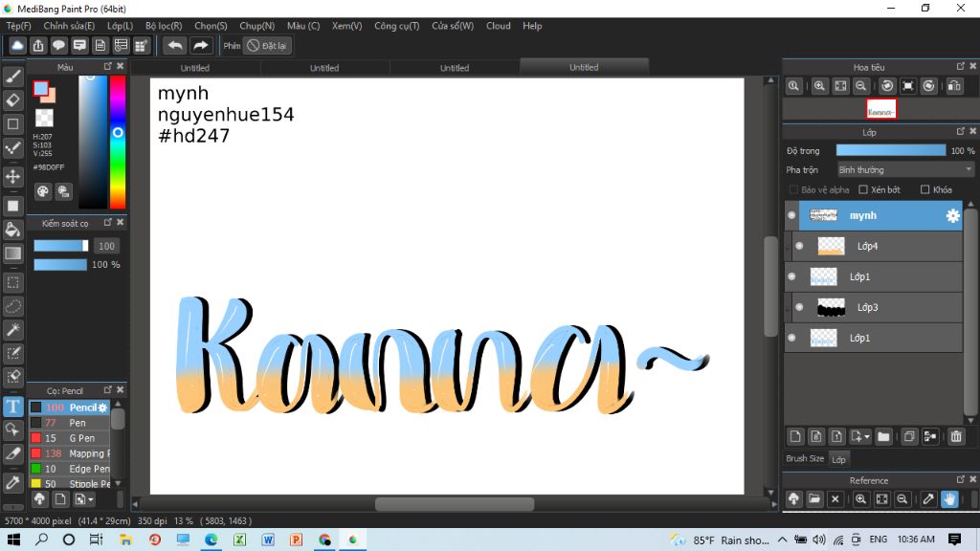Viewport: 980px width, 551px height.
Task: Select the Divide/knife tool
Action: (x=12, y=453)
